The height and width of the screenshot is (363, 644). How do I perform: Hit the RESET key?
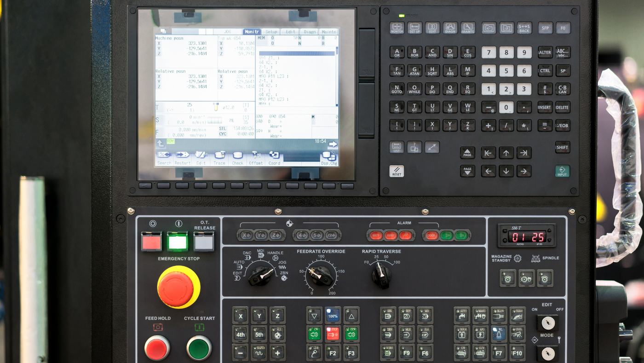tap(397, 171)
